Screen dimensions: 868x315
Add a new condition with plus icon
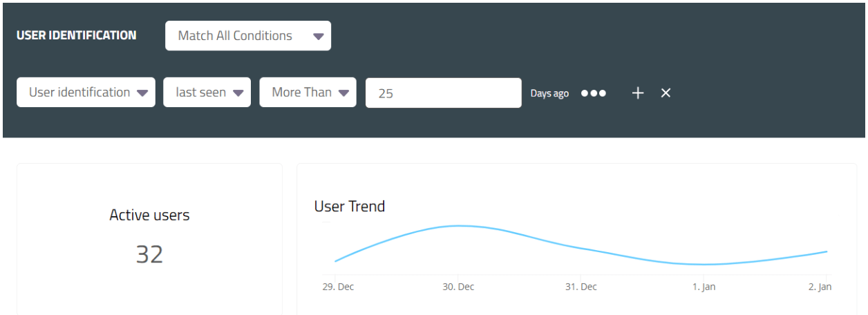(x=638, y=93)
